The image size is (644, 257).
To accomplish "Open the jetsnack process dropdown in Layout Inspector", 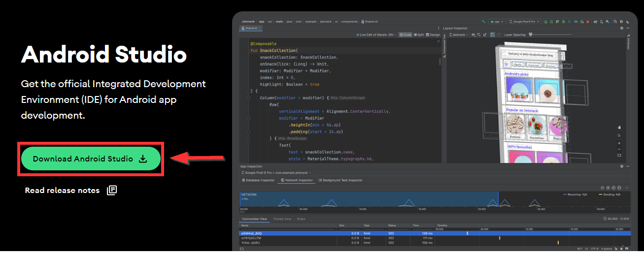I will coord(458,35).
